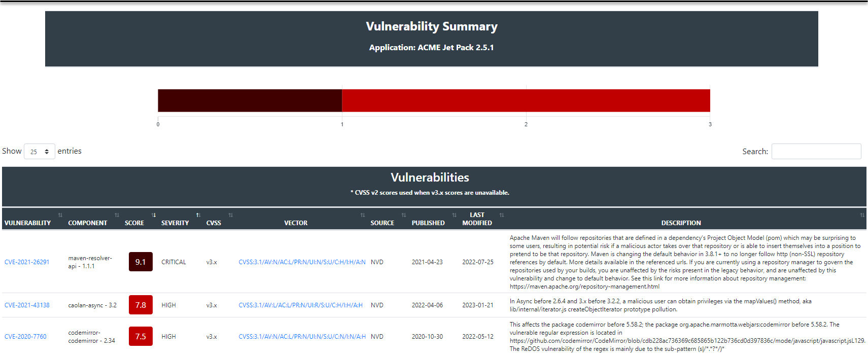The width and height of the screenshot is (868, 357).
Task: Open CVE-2021-43138 vulnerability details
Action: [x=27, y=305]
